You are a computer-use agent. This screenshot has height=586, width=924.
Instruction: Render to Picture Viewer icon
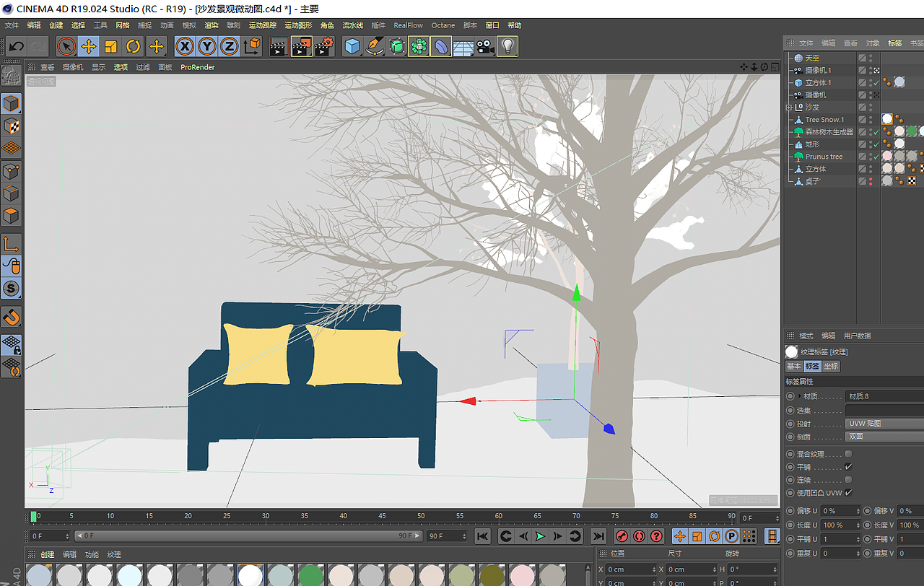302,46
